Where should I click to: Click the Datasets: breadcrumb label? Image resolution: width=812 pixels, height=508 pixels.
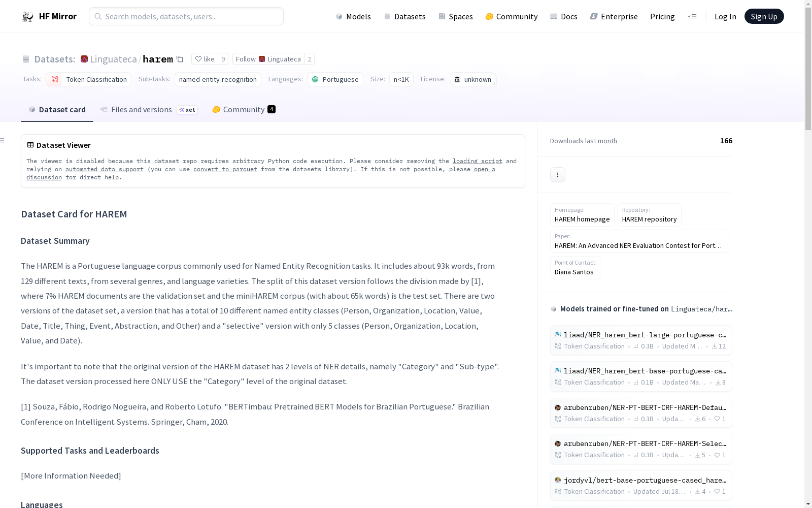pos(55,59)
